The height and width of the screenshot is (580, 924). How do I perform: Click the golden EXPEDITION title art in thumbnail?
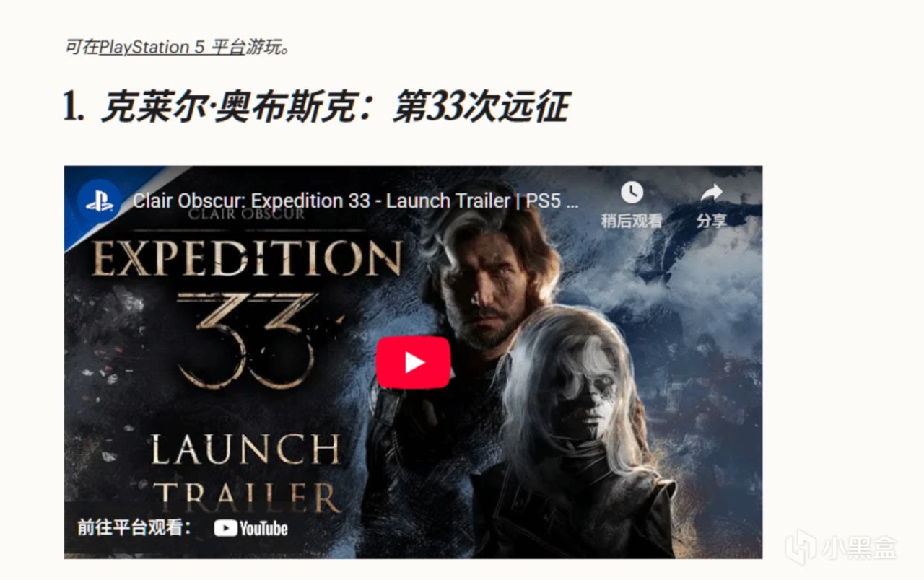pyautogui.click(x=248, y=258)
